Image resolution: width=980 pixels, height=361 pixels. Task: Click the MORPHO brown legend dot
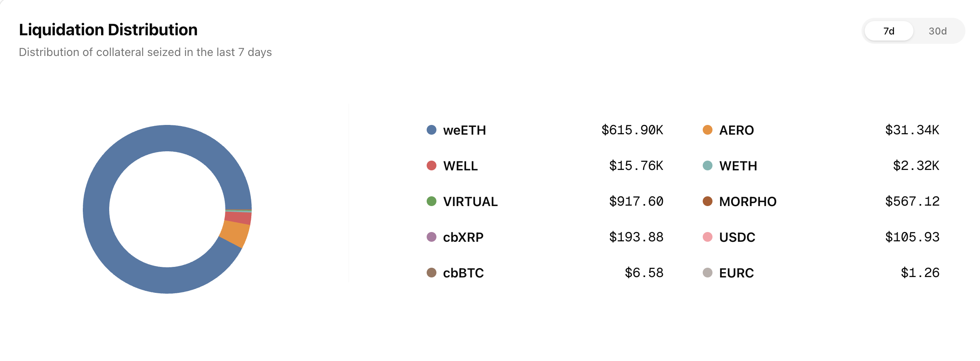(x=708, y=201)
